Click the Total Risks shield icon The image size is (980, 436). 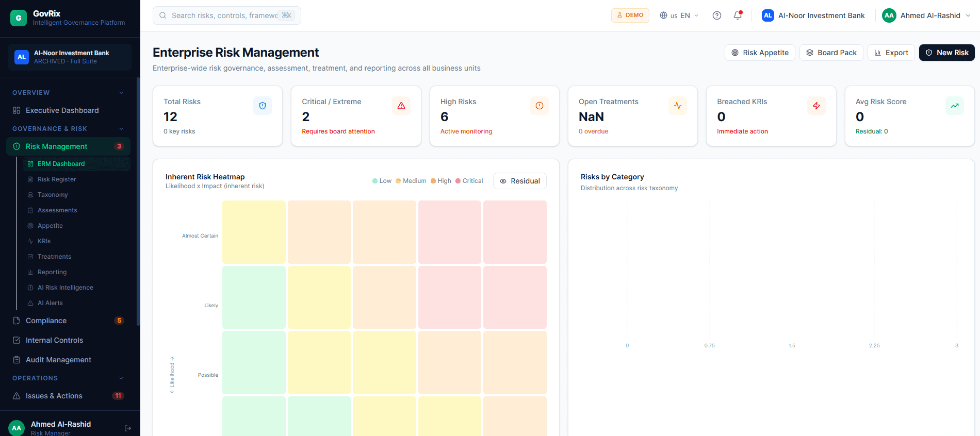263,106
